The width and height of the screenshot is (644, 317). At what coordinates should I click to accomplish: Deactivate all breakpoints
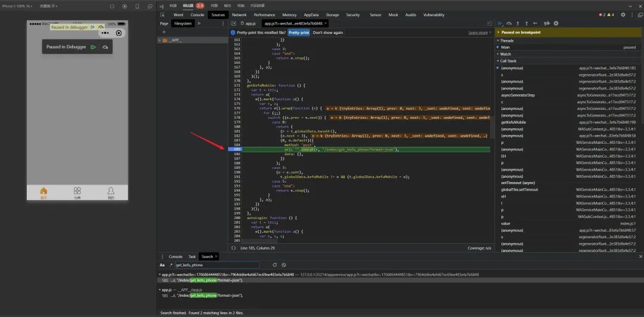(x=547, y=23)
